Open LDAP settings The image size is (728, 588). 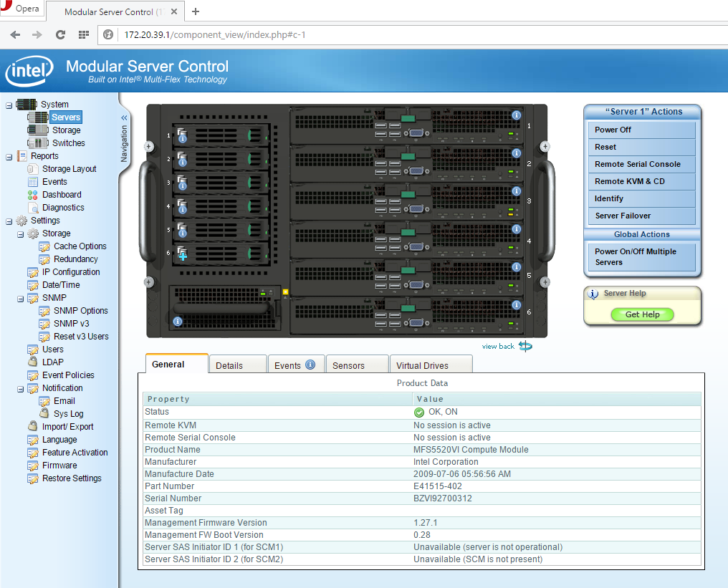[52, 362]
